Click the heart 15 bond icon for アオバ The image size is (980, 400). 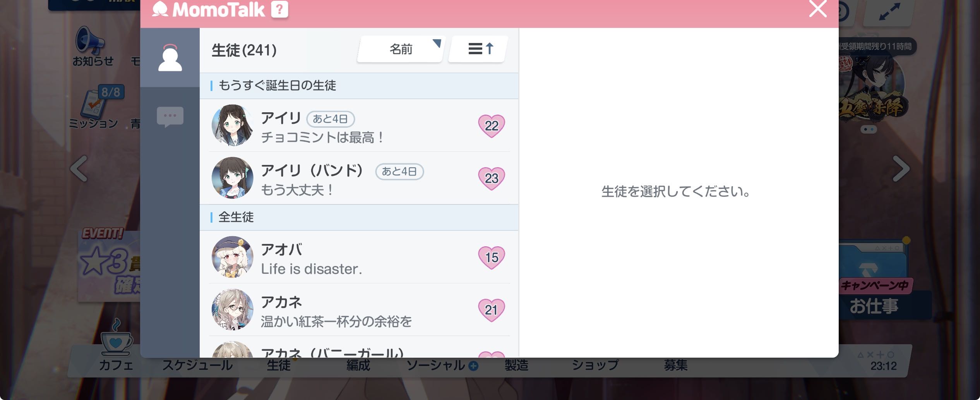(492, 258)
